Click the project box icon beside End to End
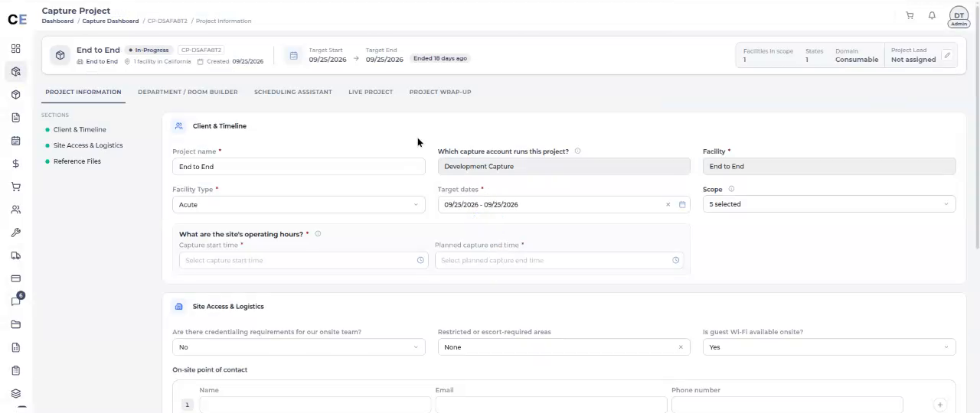 tap(60, 55)
